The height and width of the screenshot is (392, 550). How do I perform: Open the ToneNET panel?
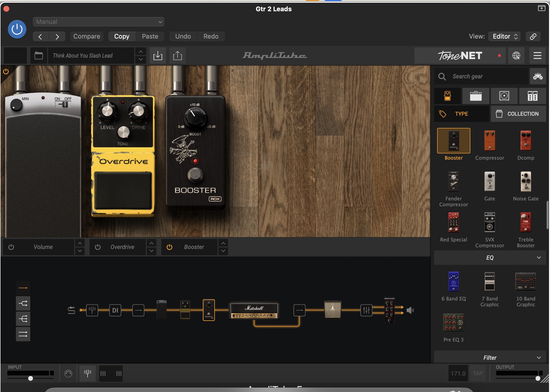(x=460, y=56)
